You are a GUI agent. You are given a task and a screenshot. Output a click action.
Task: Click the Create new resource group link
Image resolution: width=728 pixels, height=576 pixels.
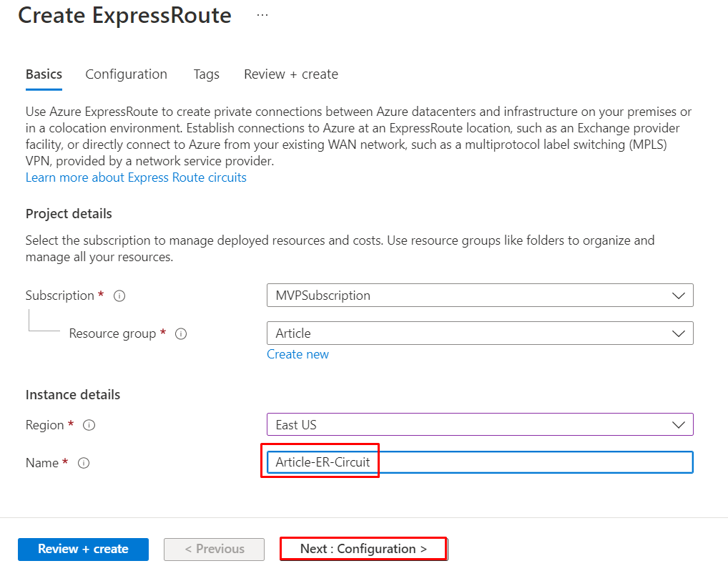point(297,354)
